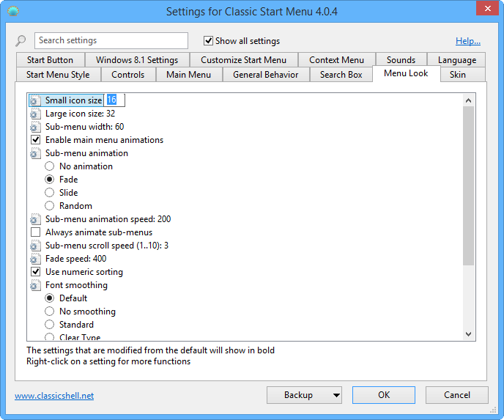Click the scroll down arrow of settings list
The image size is (504, 420).
pyautogui.click(x=468, y=334)
